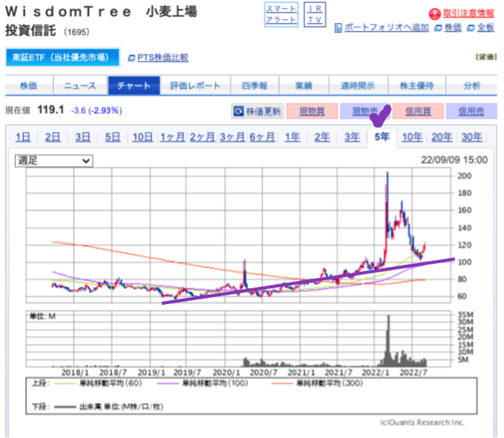Click the 信用買 button
This screenshot has width=504, height=438.
point(418,112)
